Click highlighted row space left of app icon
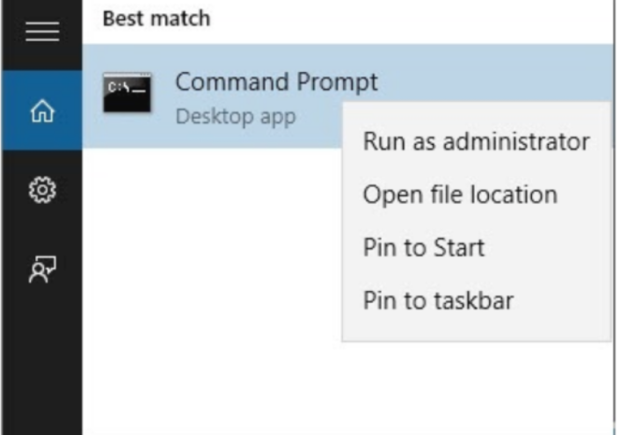Viewport: 620px width, 435px height. point(93,96)
